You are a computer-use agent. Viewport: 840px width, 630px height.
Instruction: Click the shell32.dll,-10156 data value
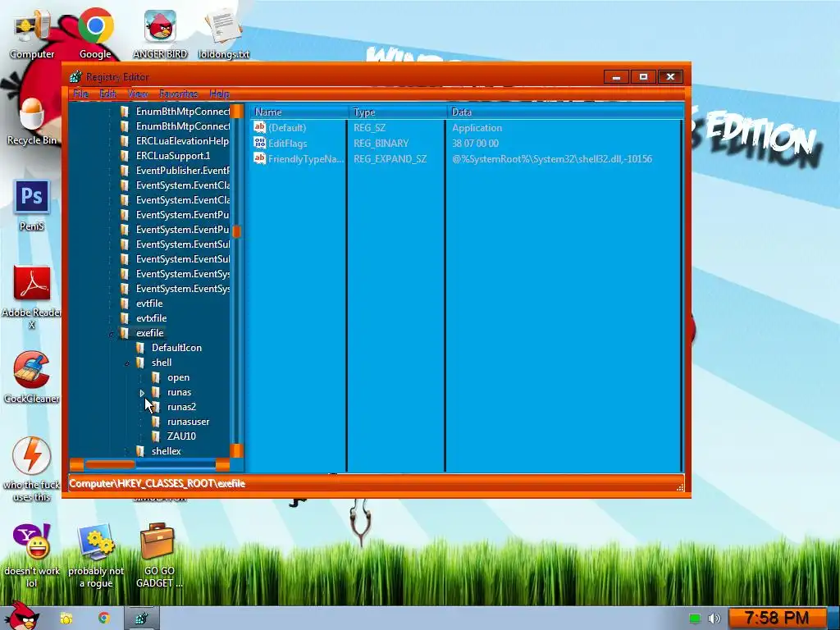[x=552, y=158]
